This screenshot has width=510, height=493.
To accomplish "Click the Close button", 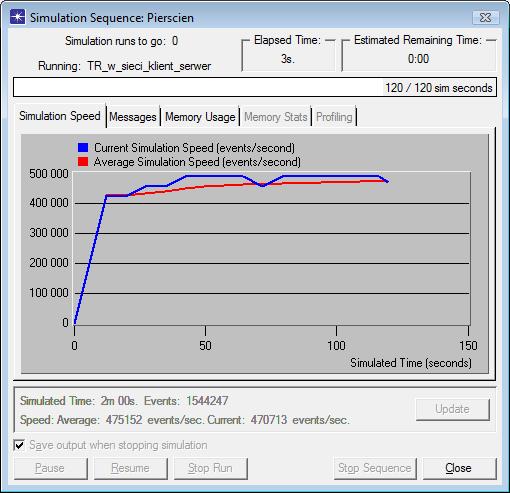I will tap(459, 468).
